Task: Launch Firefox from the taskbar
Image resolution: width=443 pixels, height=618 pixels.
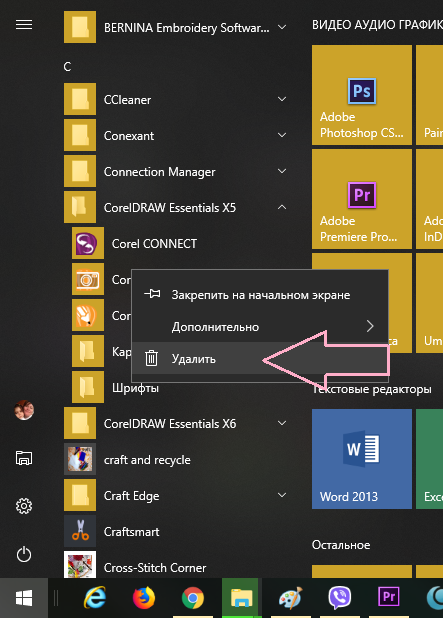Action: coord(144,598)
